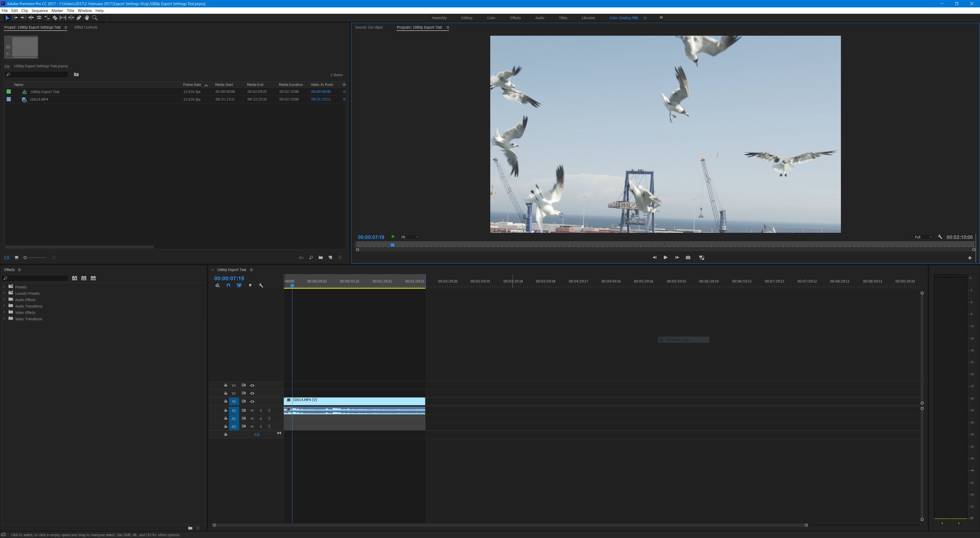Switch to the Editing workspace
Viewport: 980px width, 538px height.
point(467,18)
